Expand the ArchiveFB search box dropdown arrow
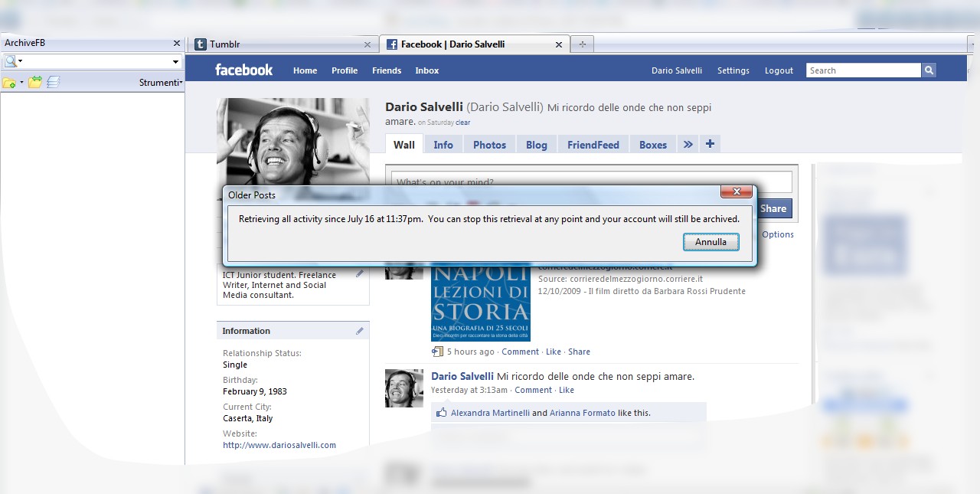Image resolution: width=980 pixels, height=494 pixels. point(175,61)
